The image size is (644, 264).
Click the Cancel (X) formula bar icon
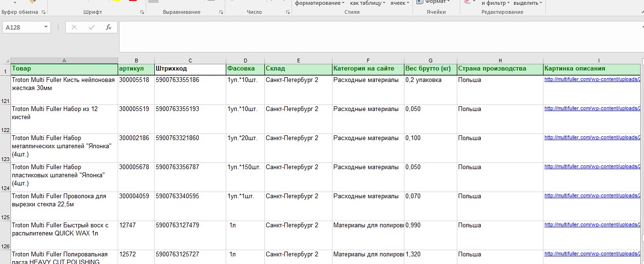[74, 27]
